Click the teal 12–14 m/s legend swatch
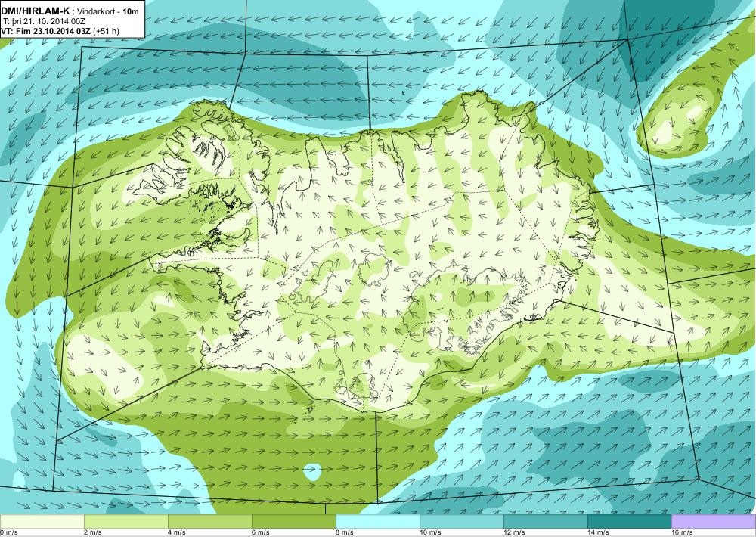The height and width of the screenshot is (537, 756). click(545, 522)
